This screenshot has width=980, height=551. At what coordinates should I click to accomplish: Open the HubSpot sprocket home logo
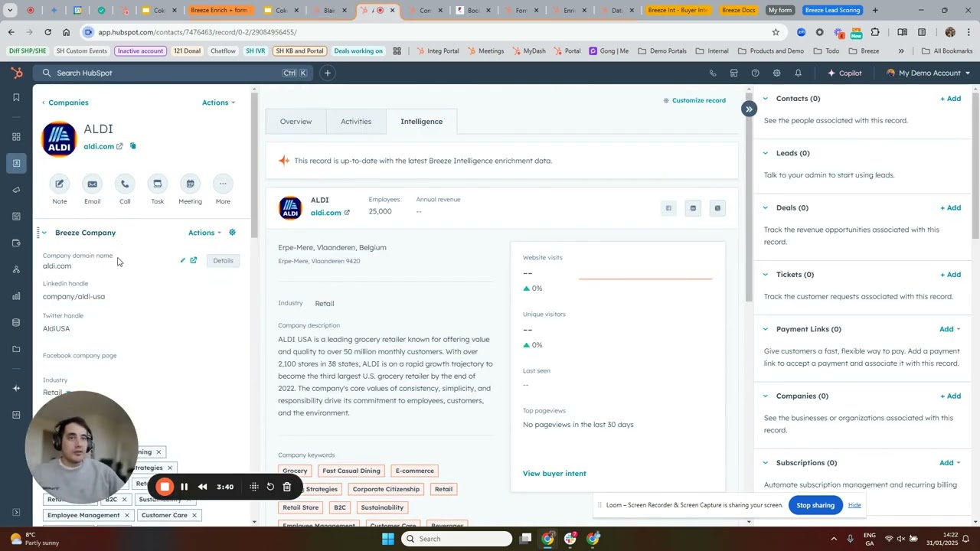click(16, 73)
